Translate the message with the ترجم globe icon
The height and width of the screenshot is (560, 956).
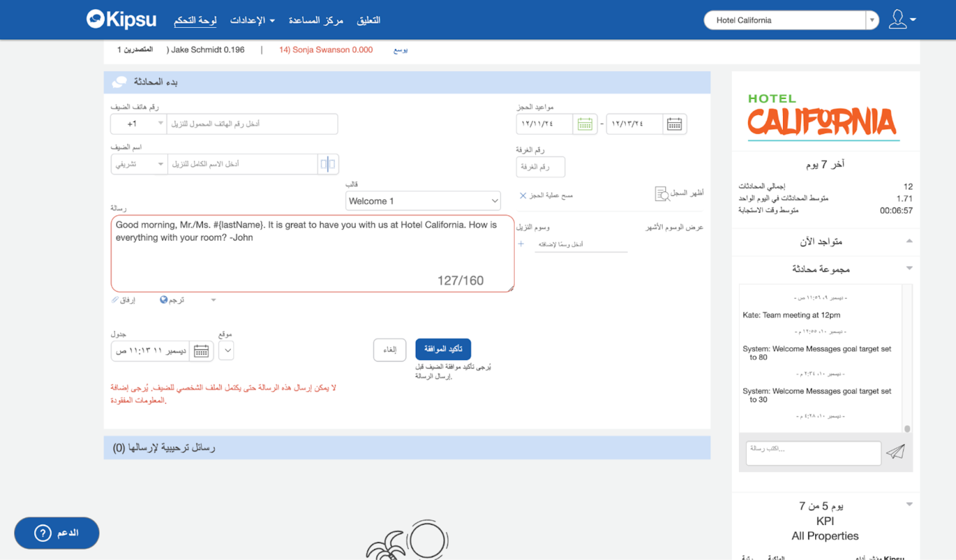(164, 300)
